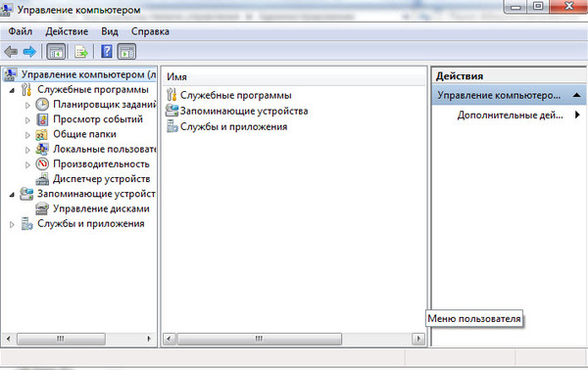The width and height of the screenshot is (588, 370).
Task: Click the Forward arrow toolbar icon
Action: pyautogui.click(x=29, y=51)
